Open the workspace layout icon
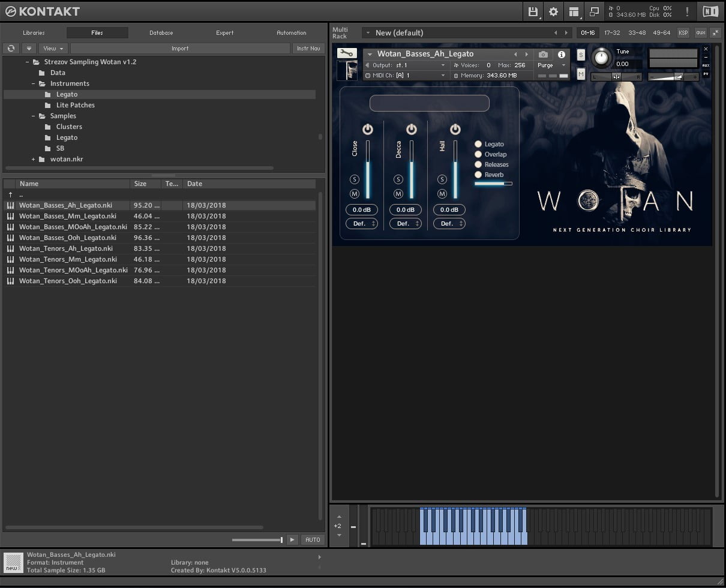The image size is (726, 588). click(x=574, y=11)
